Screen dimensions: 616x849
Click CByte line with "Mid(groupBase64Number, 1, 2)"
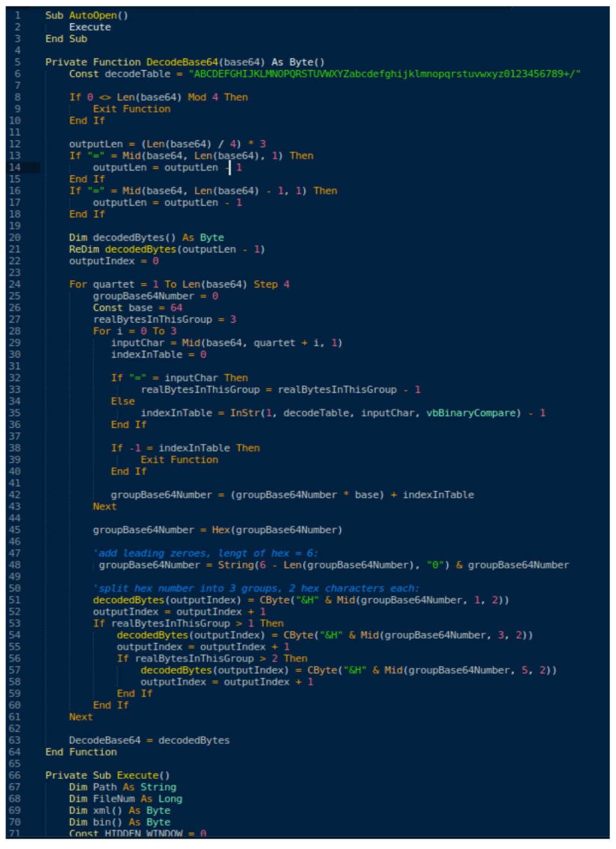[301, 600]
